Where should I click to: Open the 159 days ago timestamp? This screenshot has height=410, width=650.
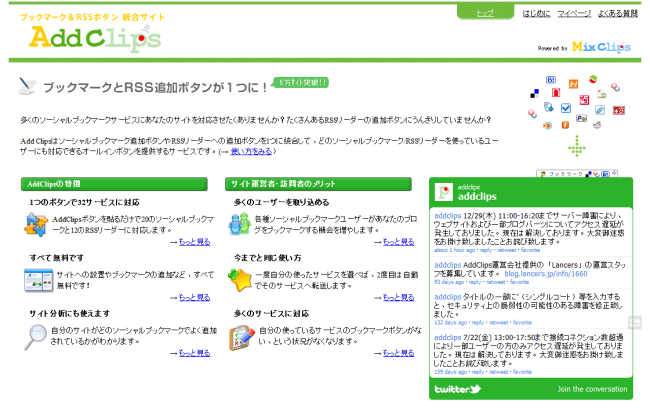[x=450, y=372]
